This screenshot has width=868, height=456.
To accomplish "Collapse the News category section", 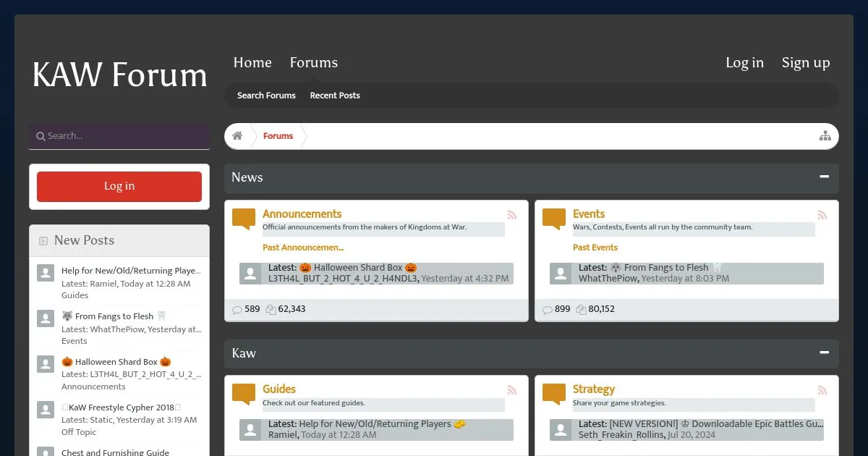I will click(824, 177).
